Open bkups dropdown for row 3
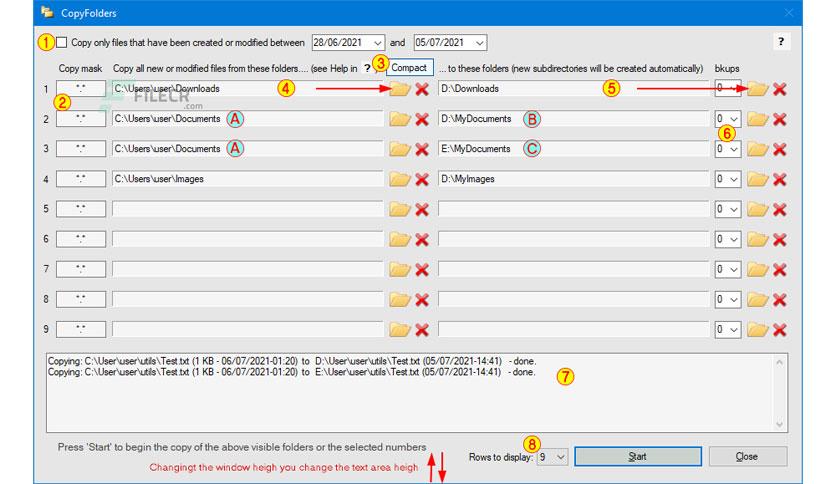 [734, 149]
